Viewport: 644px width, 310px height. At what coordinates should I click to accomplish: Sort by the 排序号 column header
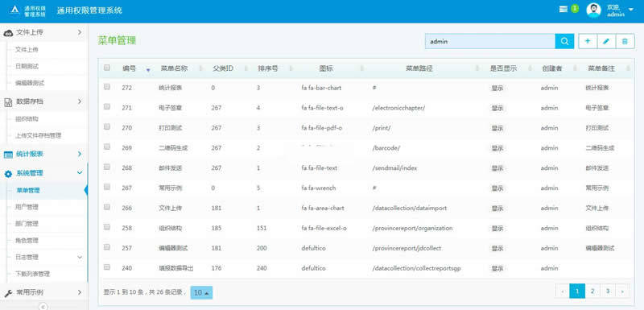point(268,68)
